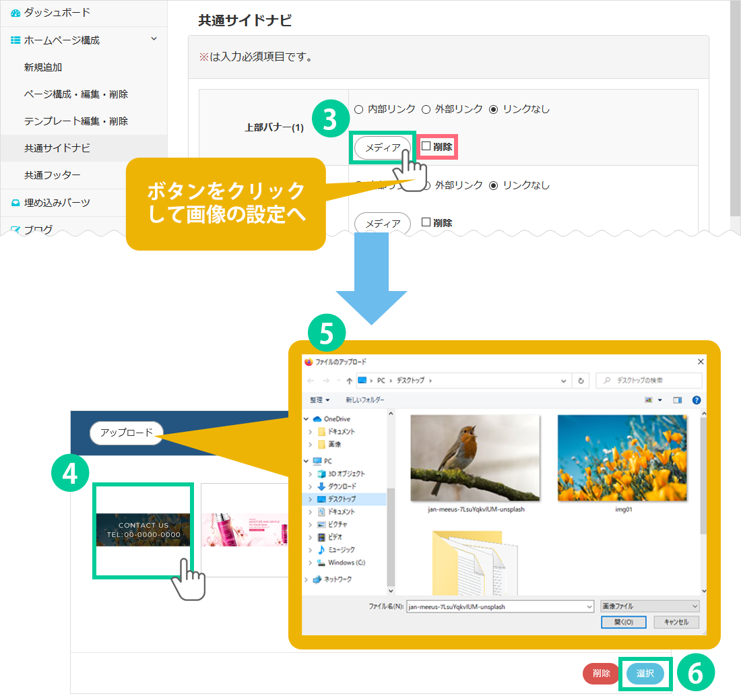Go to テンプレート編集・削除 page

click(x=75, y=121)
